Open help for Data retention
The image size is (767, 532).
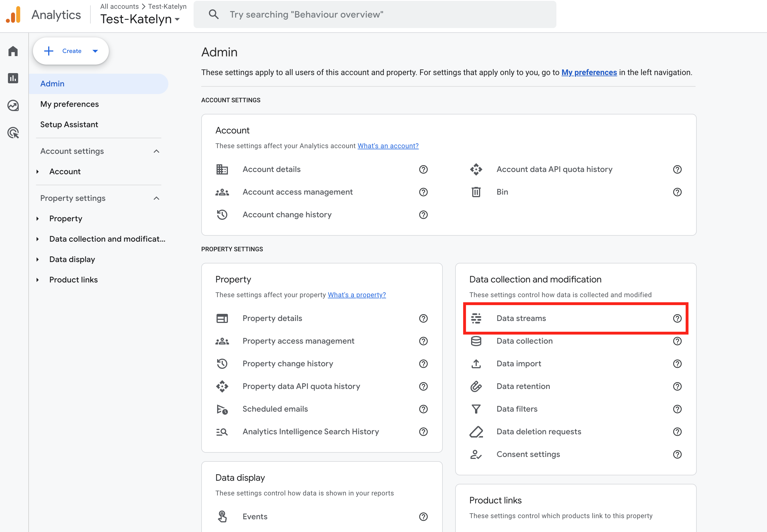[x=677, y=386]
